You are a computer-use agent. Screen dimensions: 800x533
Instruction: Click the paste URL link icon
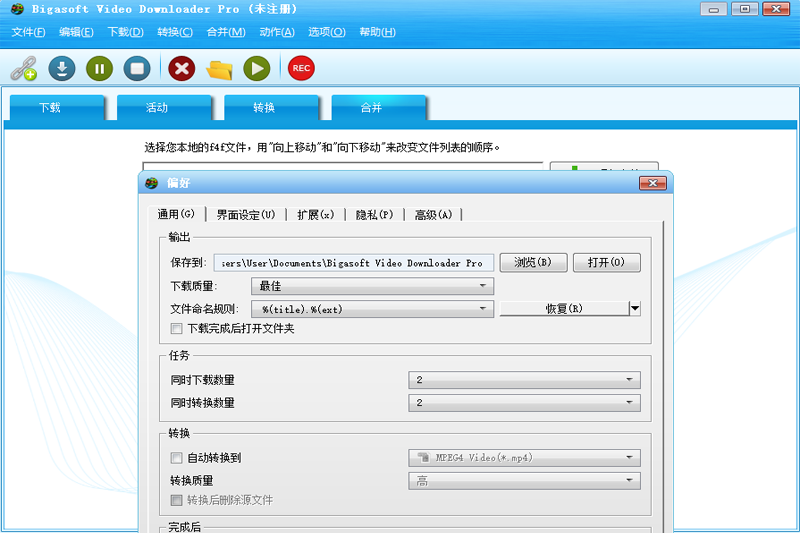point(24,68)
